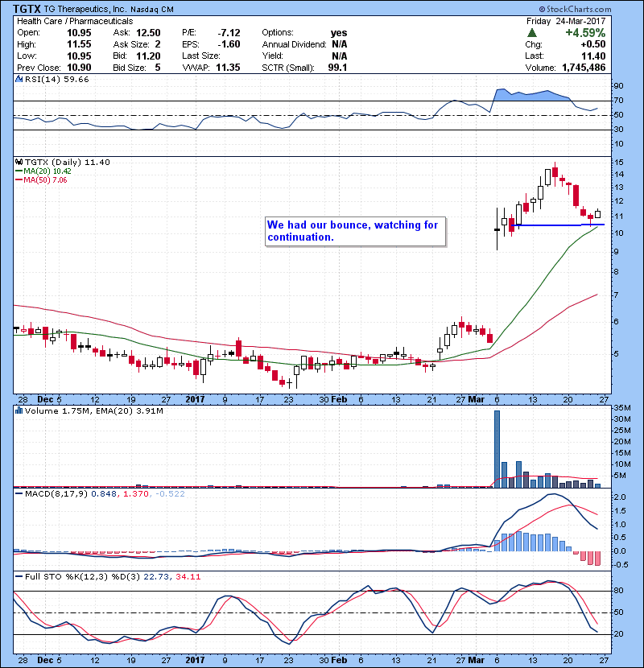Click the VWAP value 11.35
This screenshot has width=644, height=668.
[x=228, y=68]
